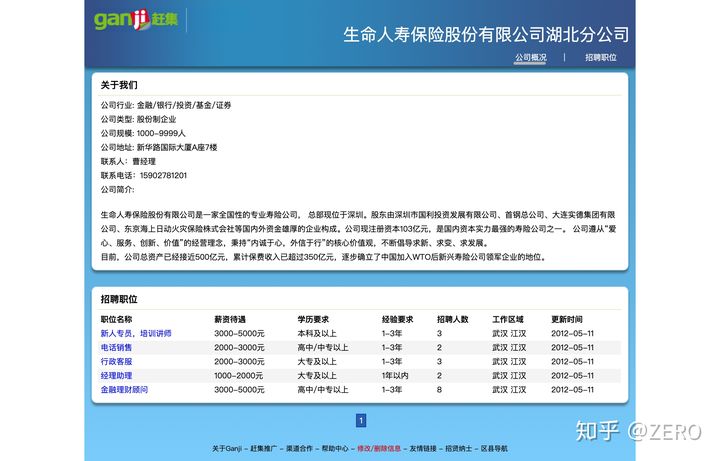The image size is (720, 461).
Task: Click the 工作区域 column header
Action: (x=508, y=319)
